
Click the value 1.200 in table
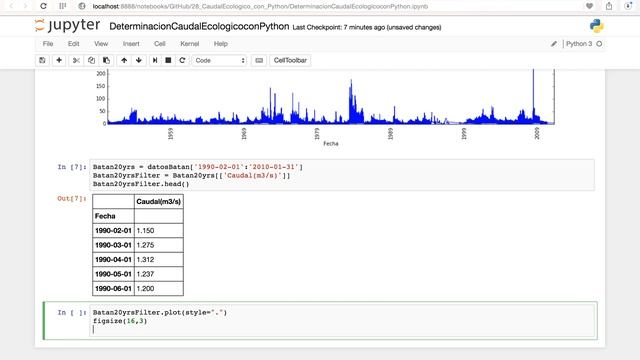[x=145, y=289]
